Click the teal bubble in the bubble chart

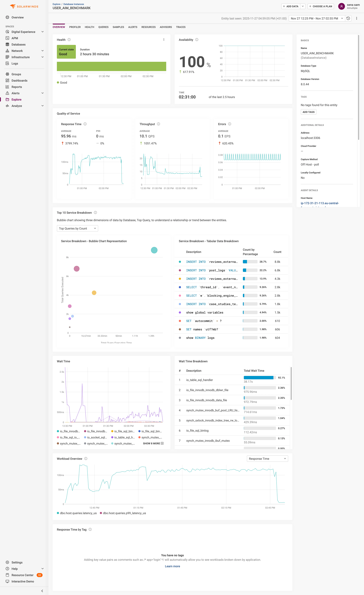154,250
